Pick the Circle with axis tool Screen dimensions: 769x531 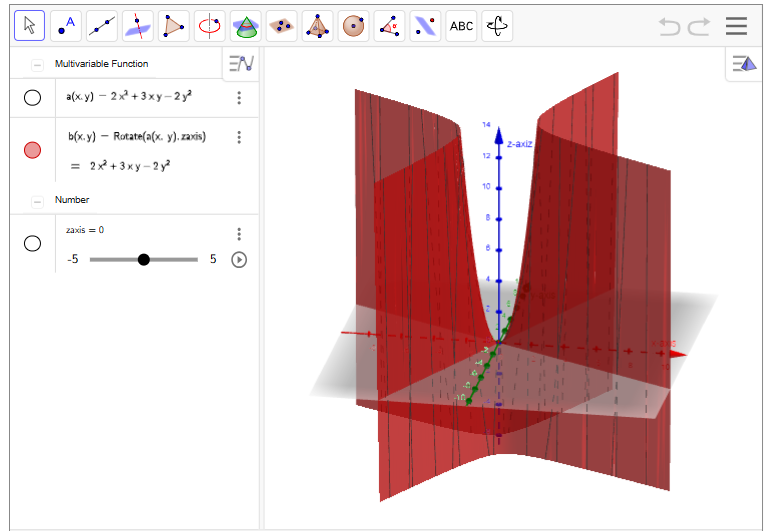(x=209, y=26)
